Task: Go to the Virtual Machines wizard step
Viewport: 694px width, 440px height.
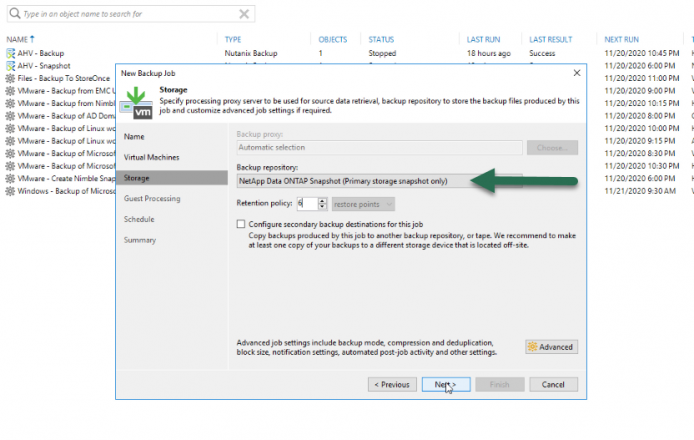Action: tap(151, 157)
